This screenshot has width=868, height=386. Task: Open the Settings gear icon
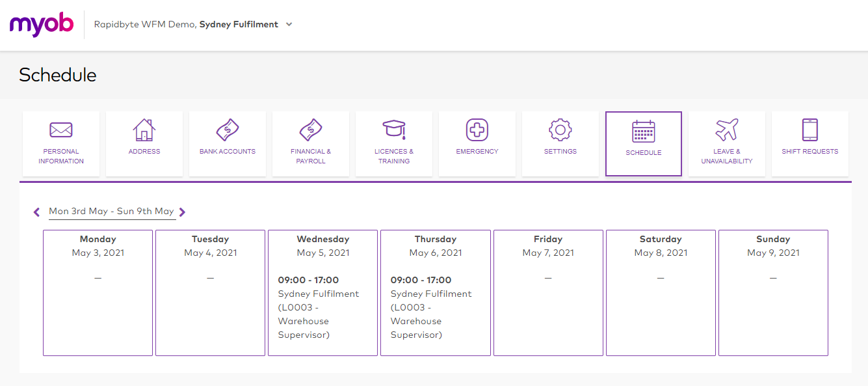coord(560,130)
